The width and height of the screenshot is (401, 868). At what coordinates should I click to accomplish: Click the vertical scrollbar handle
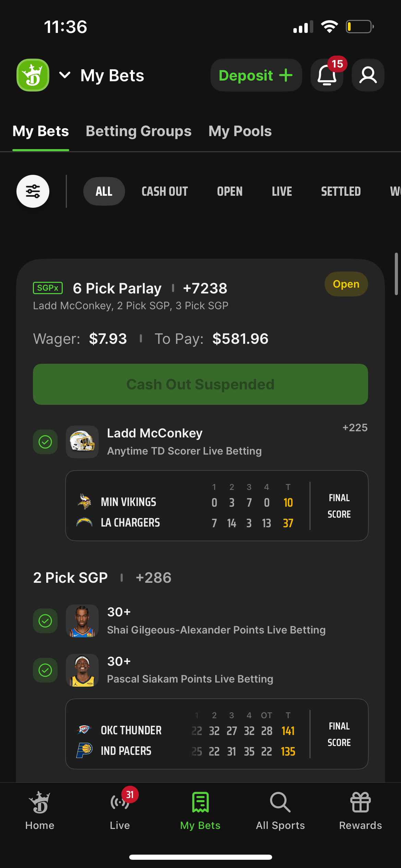click(396, 274)
